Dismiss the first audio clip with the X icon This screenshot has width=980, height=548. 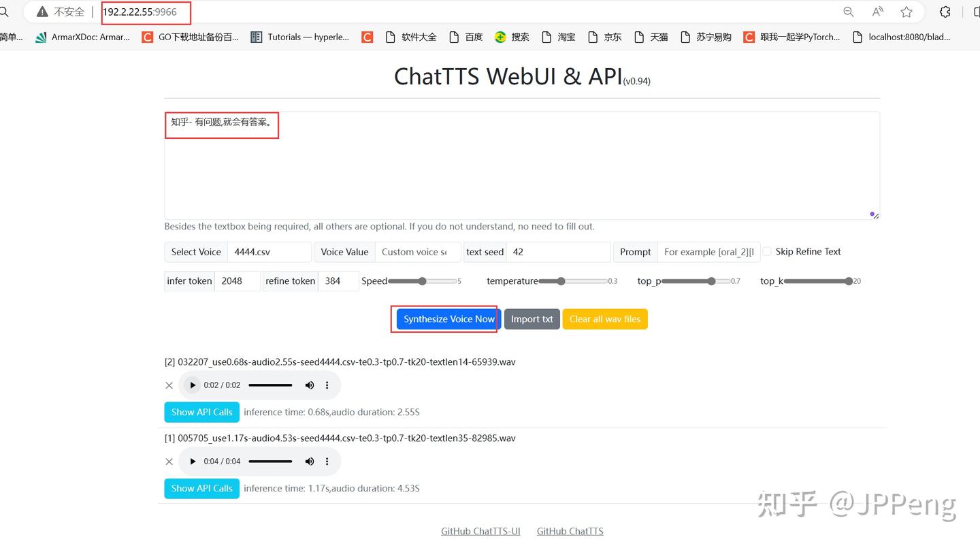click(x=169, y=385)
